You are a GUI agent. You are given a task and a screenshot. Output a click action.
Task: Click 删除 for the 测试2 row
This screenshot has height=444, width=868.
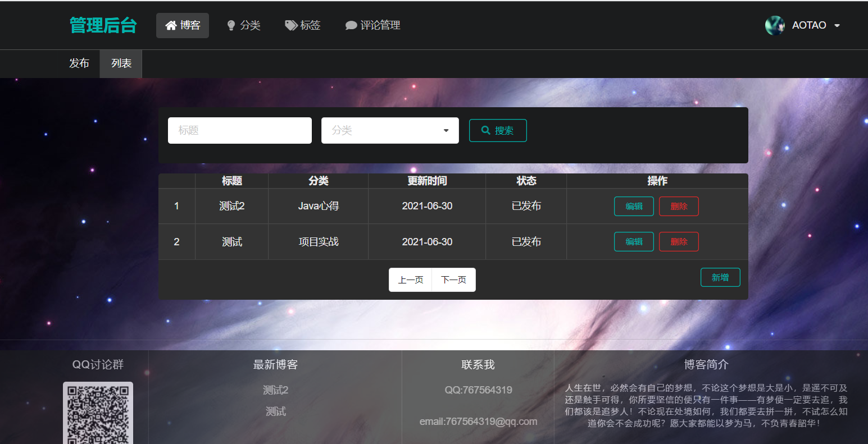[679, 206]
